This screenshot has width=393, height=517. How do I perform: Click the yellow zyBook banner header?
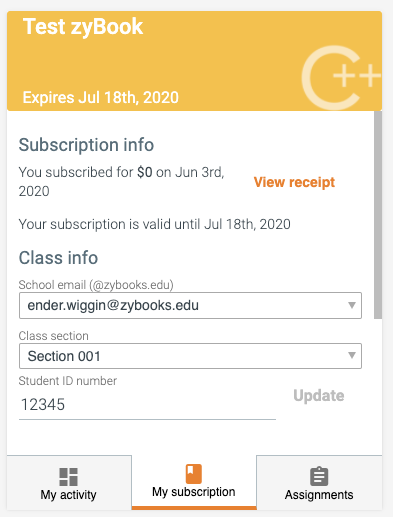click(194, 61)
